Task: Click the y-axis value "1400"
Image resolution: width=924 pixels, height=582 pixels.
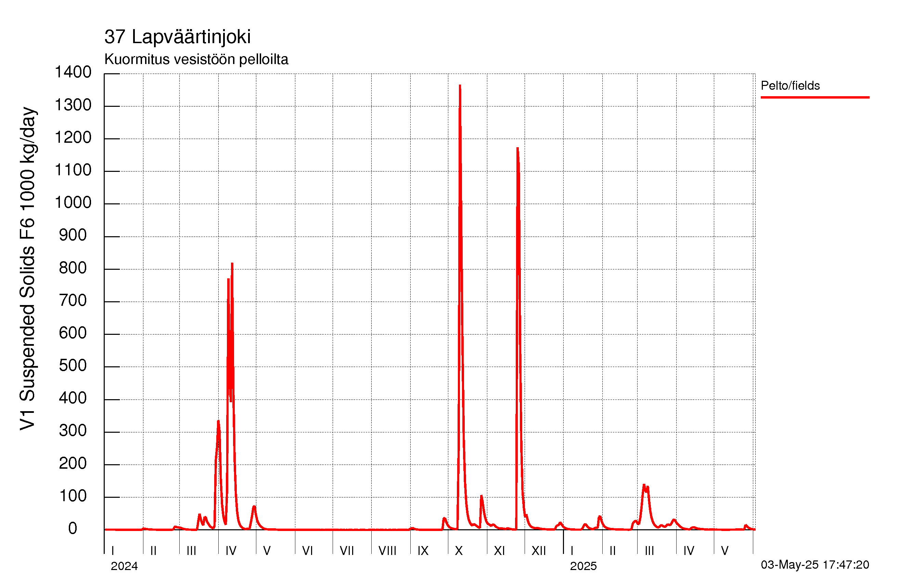Action: (73, 72)
